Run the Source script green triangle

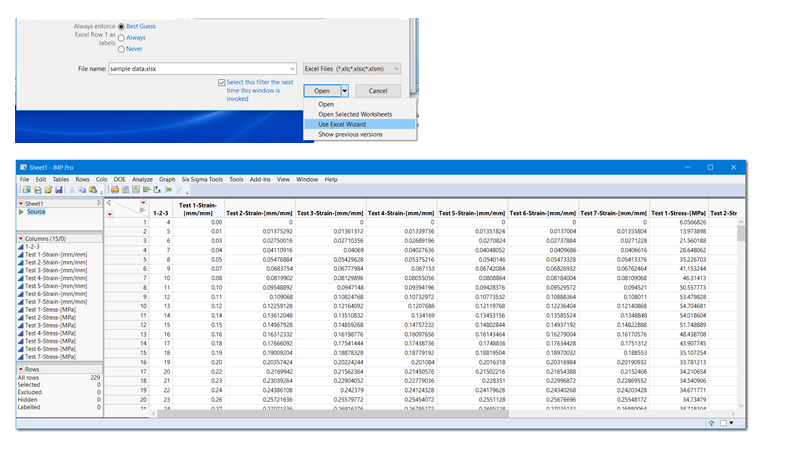(21, 212)
